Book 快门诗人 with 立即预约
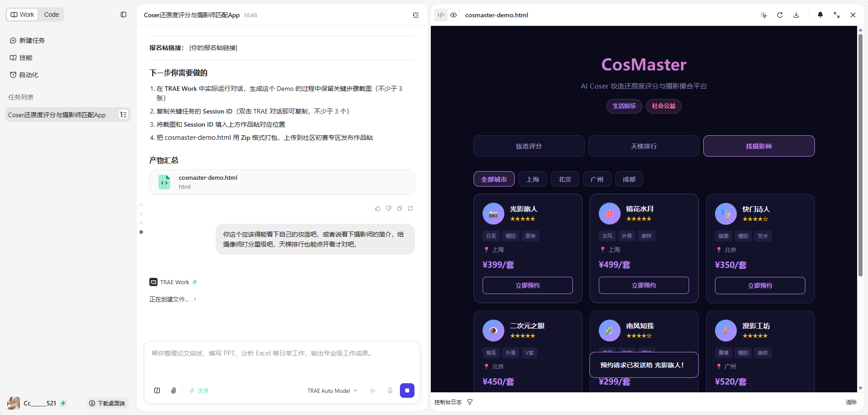Screen dimensions: 868x415 (760, 286)
